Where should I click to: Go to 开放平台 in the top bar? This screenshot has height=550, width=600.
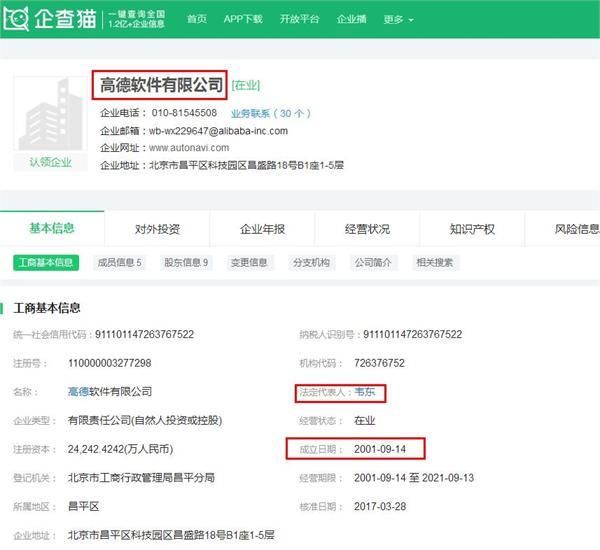pyautogui.click(x=299, y=19)
